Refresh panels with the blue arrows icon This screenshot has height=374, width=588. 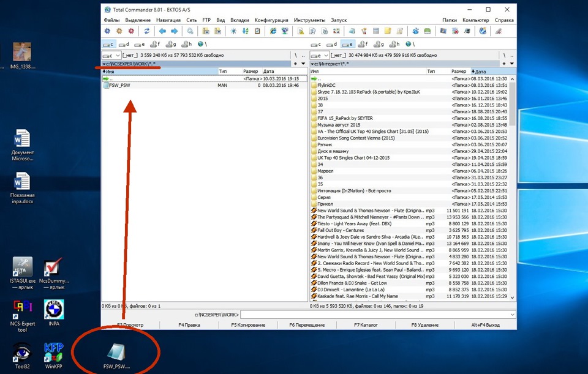pyautogui.click(x=146, y=31)
